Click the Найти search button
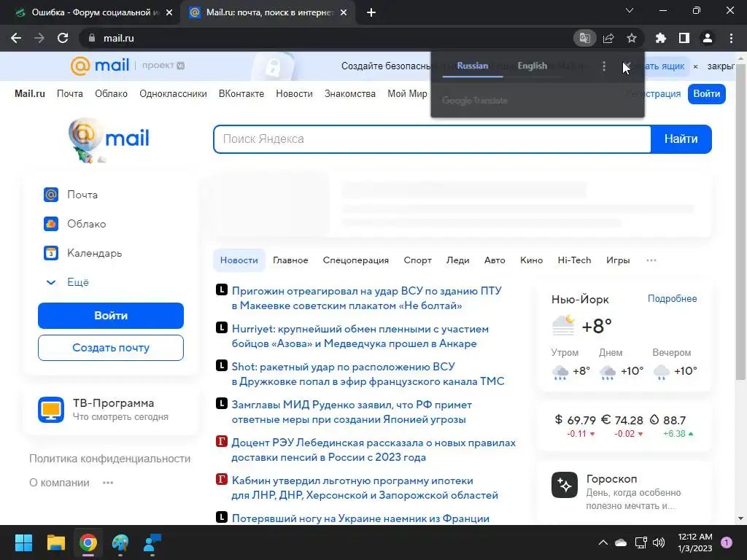The height and width of the screenshot is (560, 747). pyautogui.click(x=681, y=139)
